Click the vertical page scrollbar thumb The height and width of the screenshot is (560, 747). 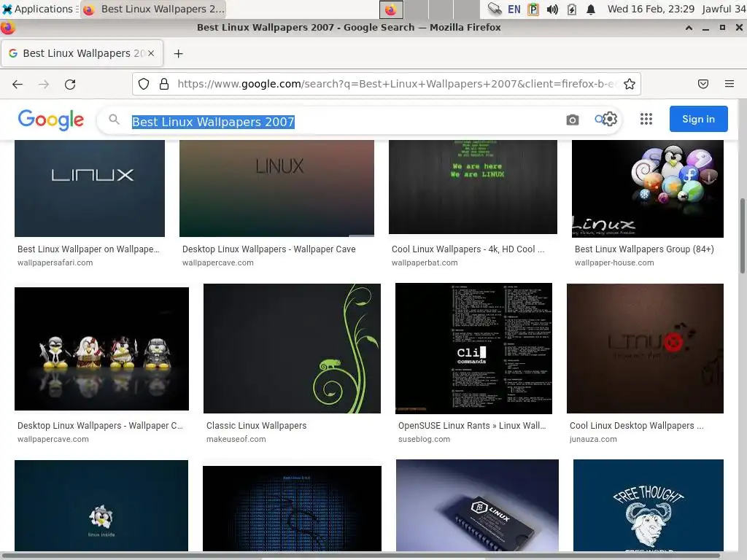click(x=742, y=236)
